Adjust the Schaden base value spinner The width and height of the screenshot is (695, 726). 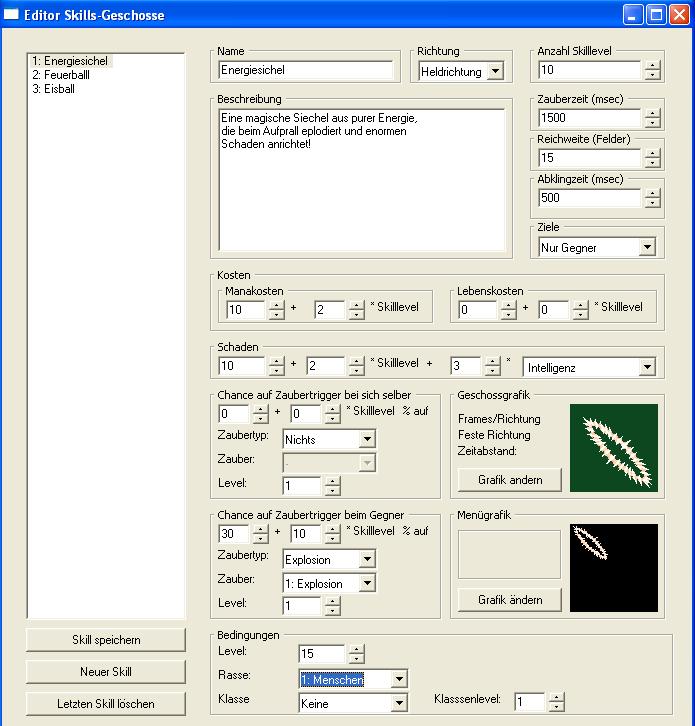pos(276,366)
